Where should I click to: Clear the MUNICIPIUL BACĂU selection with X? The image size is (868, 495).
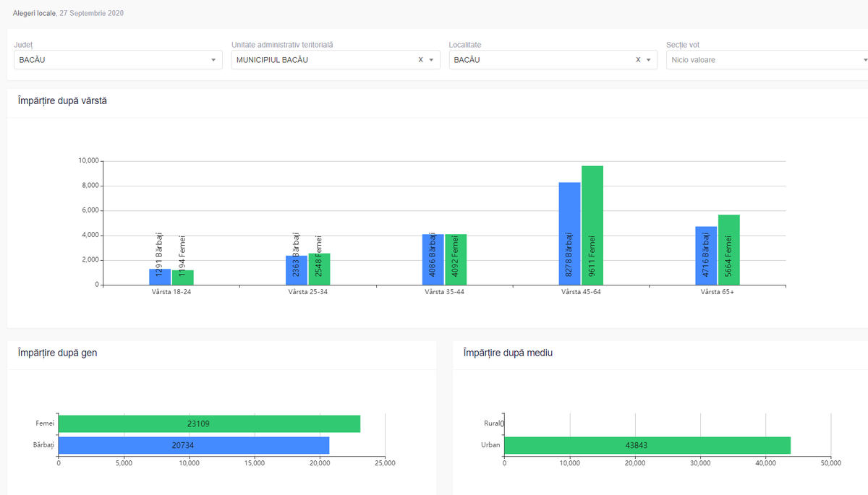420,60
